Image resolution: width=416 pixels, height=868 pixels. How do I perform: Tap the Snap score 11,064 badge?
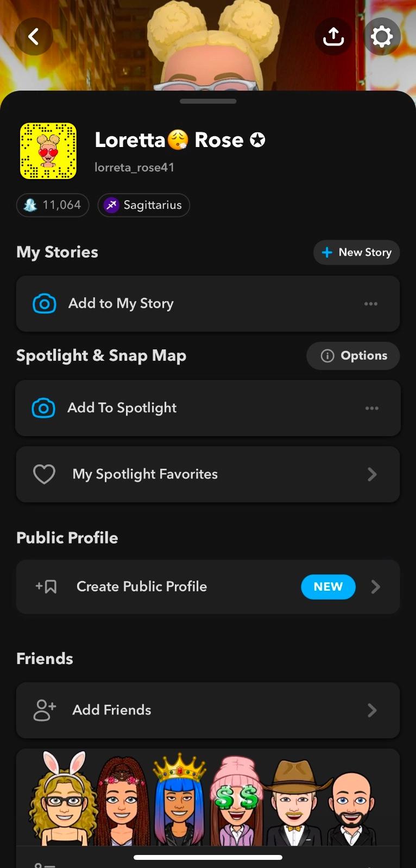[x=53, y=205]
